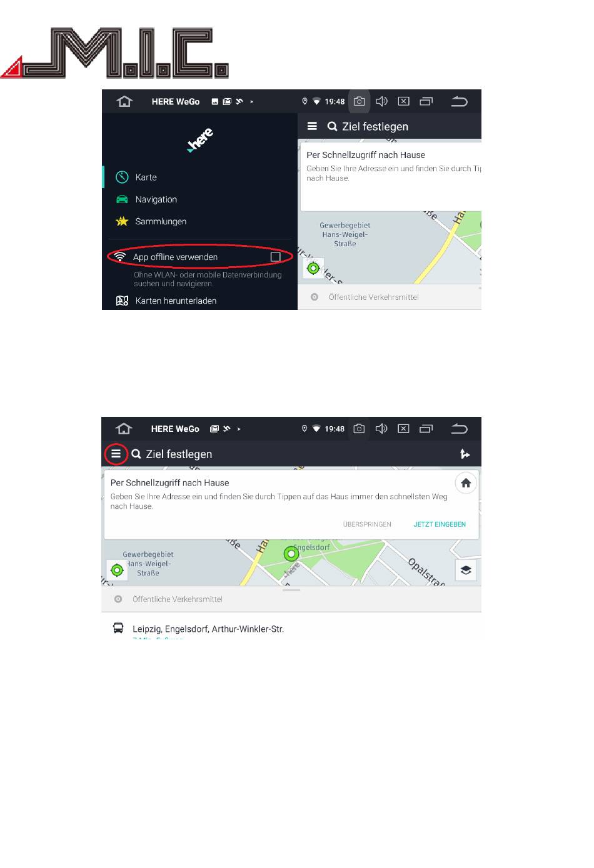Click the map layers icon
Screen dimensions: 594x868
pyautogui.click(x=466, y=570)
